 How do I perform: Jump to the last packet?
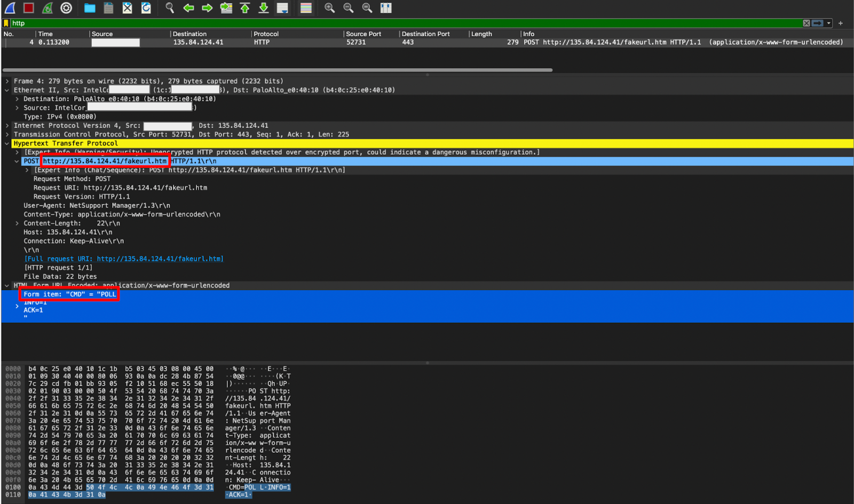(264, 8)
